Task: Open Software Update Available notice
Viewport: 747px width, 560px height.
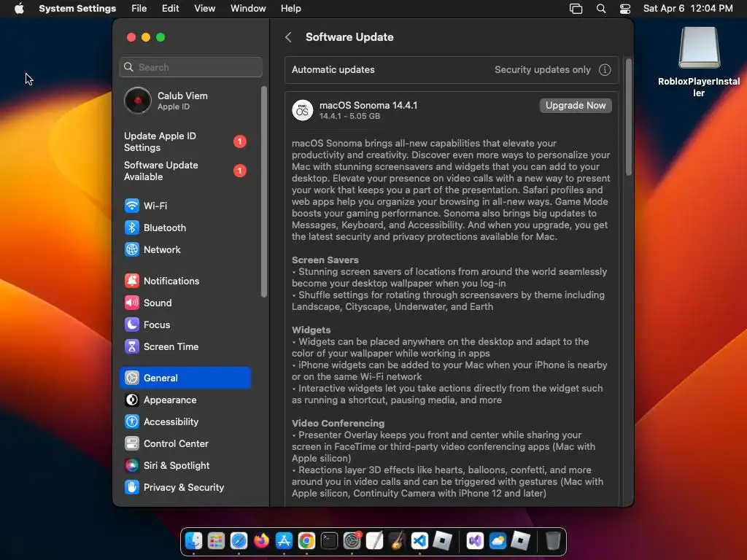Action: (x=185, y=171)
